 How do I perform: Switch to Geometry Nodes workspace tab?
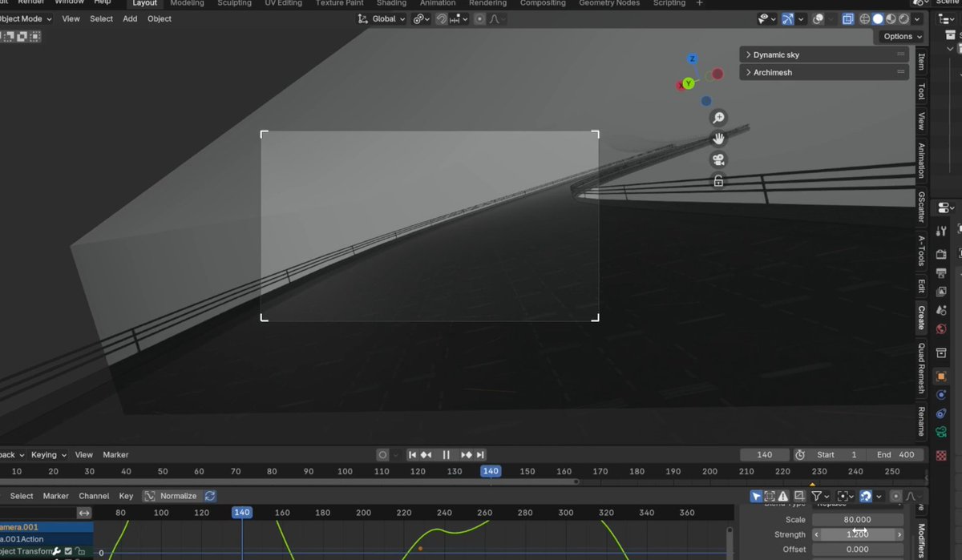(609, 3)
